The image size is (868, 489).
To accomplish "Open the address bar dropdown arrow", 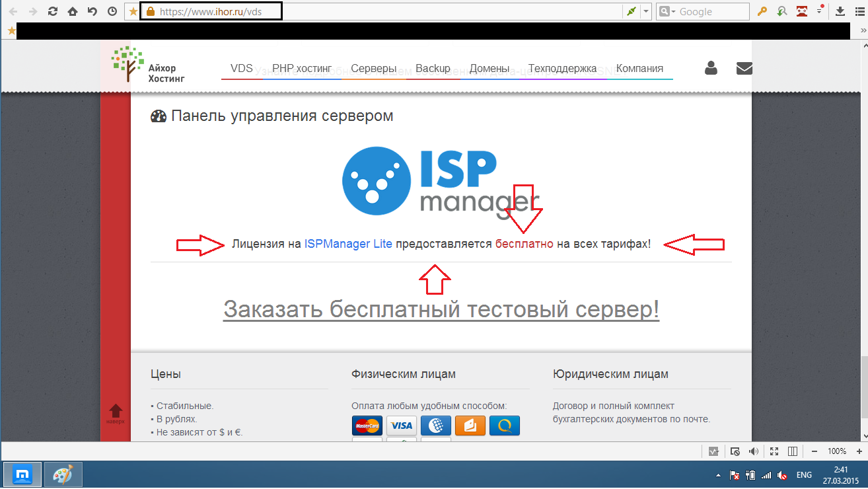I will (646, 11).
